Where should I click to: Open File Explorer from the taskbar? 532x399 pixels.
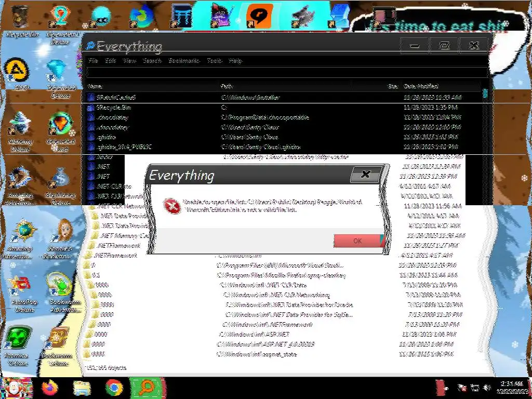82,388
